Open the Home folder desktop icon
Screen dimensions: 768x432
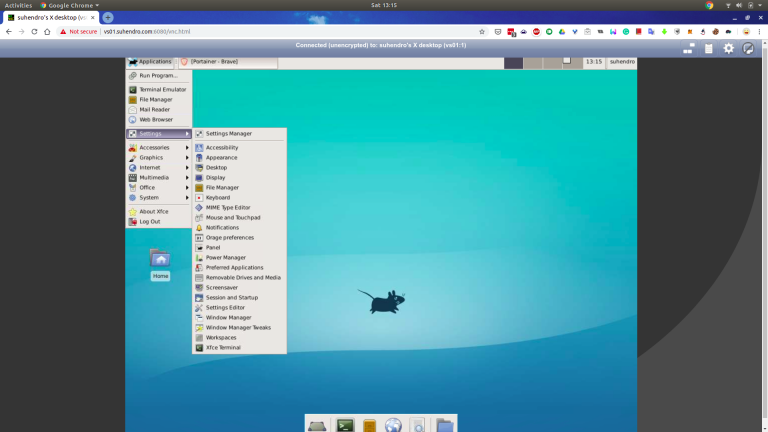(160, 260)
